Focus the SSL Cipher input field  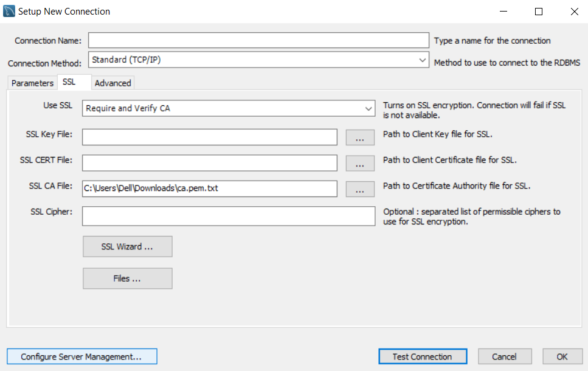229,216
